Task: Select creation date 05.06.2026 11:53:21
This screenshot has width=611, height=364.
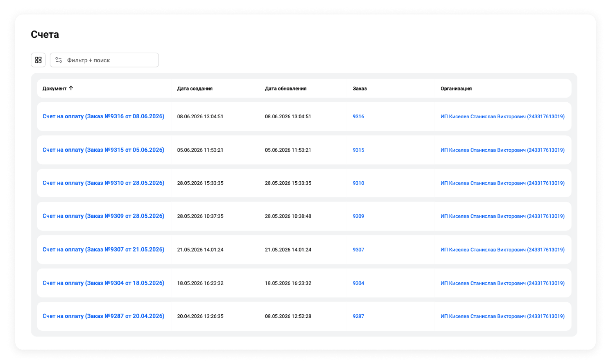Action: [200, 150]
